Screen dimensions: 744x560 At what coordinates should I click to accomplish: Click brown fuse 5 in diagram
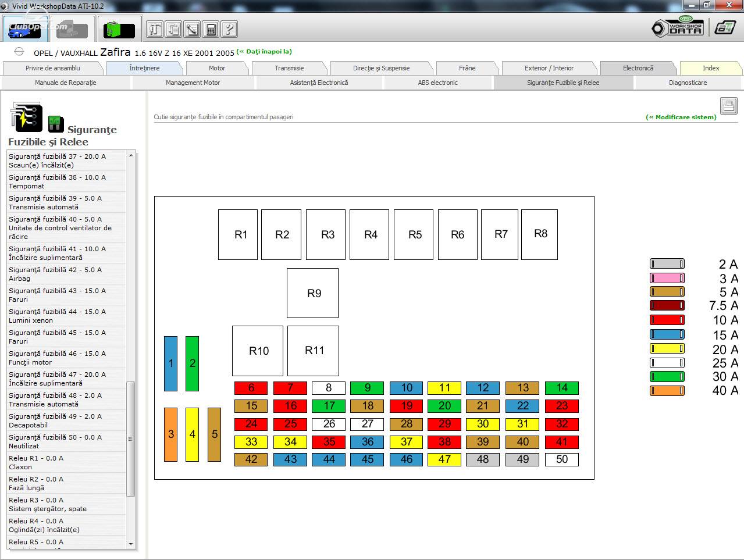(x=214, y=434)
